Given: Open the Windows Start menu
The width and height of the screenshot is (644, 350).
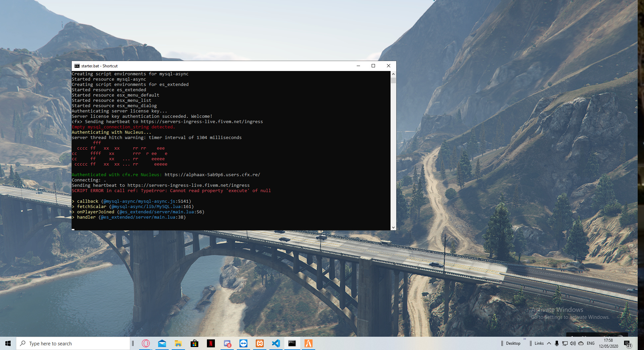Looking at the screenshot, I should point(8,343).
